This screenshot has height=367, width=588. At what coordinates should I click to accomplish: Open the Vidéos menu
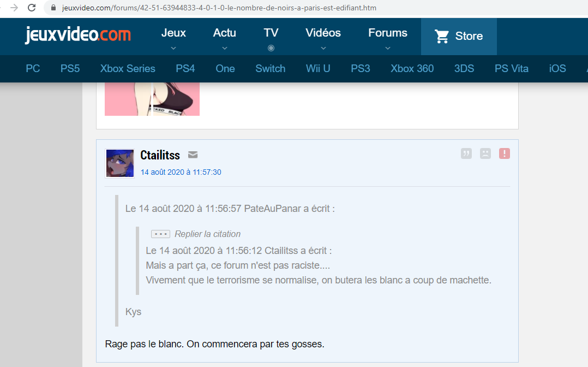click(x=323, y=33)
